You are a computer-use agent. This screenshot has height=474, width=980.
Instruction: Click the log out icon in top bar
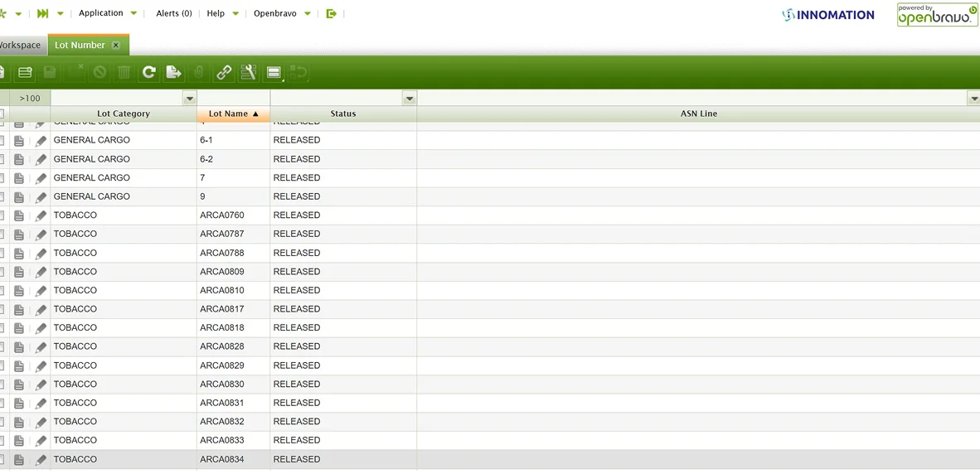332,13
